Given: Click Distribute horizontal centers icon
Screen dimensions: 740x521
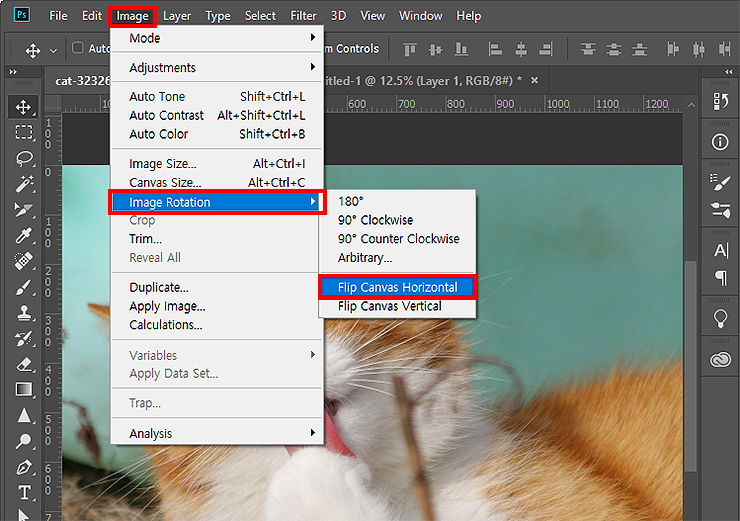Looking at the screenshot, I should click(699, 49).
